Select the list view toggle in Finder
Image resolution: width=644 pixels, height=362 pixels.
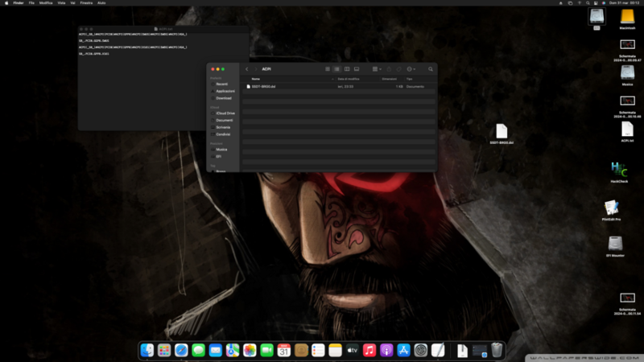(337, 69)
